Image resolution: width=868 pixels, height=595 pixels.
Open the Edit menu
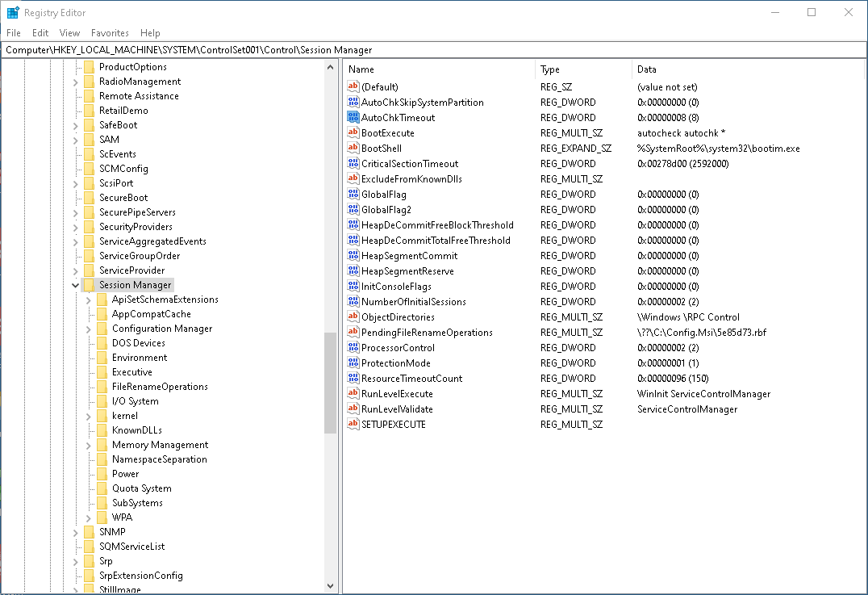[40, 33]
